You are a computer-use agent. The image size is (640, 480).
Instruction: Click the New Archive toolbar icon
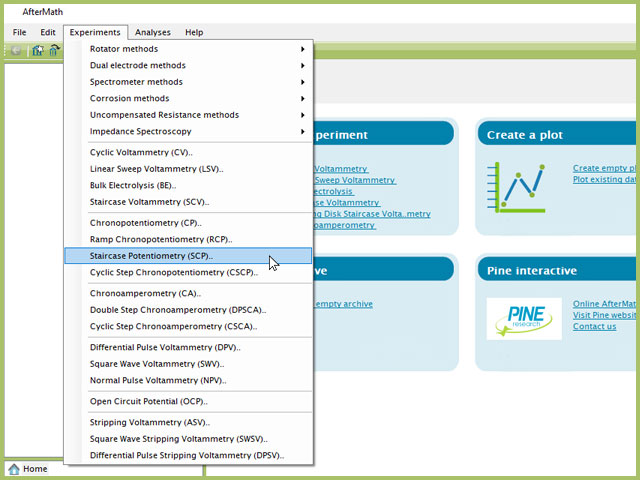(x=38, y=50)
